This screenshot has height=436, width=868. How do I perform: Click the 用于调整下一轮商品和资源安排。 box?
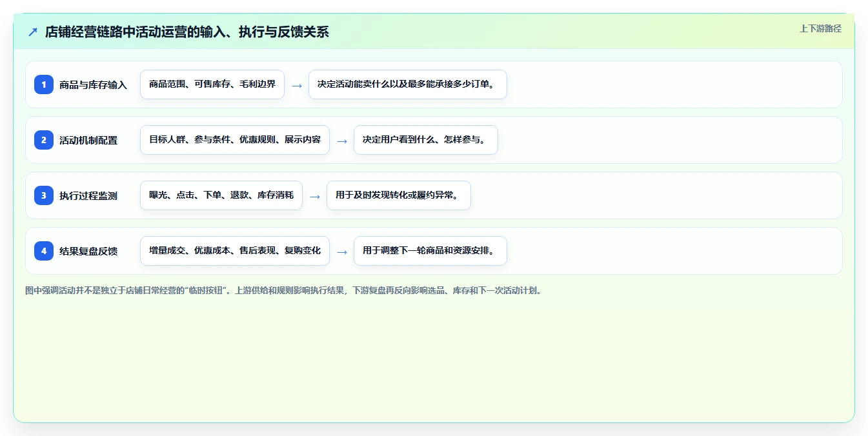tap(430, 251)
